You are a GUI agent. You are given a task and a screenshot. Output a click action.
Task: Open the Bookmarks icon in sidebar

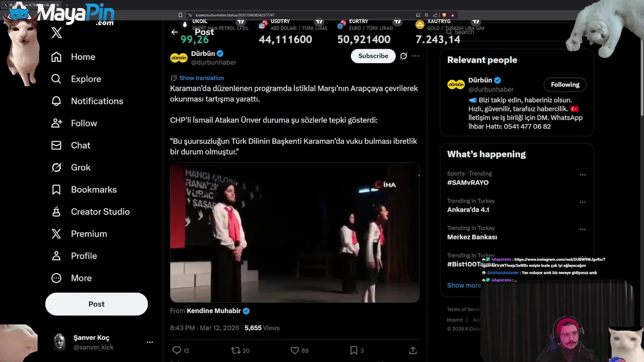click(x=56, y=190)
